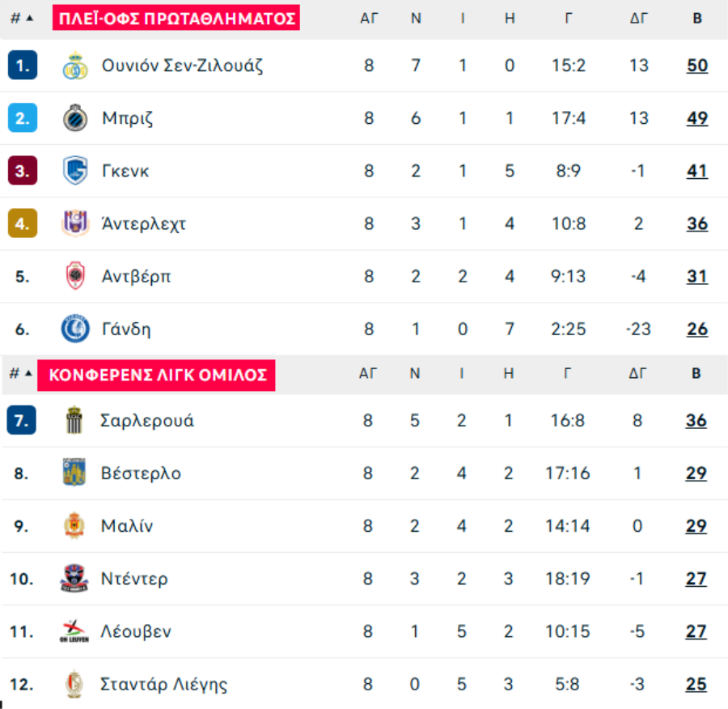
Task: Open the Westerlo club badge
Action: pyautogui.click(x=74, y=473)
